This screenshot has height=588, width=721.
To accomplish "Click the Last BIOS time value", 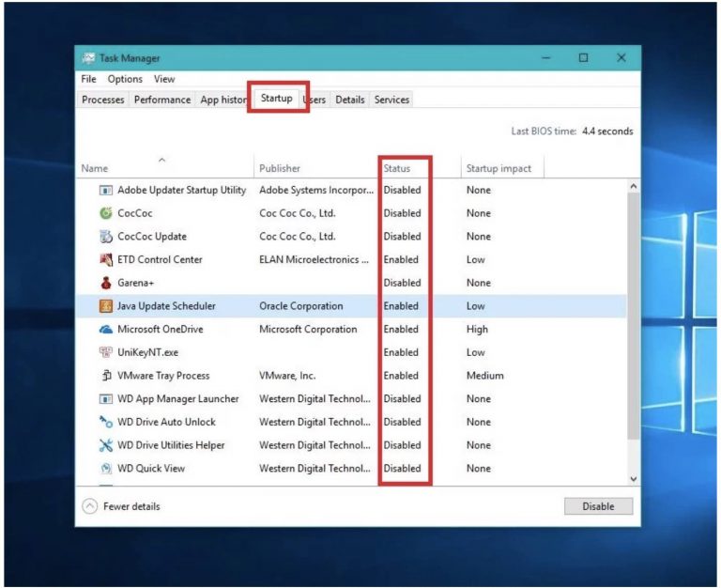I will [x=607, y=132].
